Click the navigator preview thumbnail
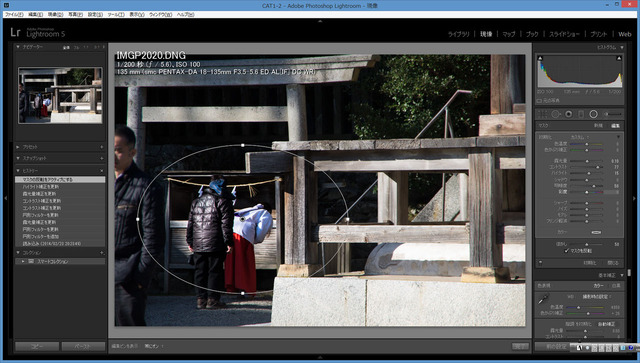This screenshot has width=640, height=363. point(60,96)
